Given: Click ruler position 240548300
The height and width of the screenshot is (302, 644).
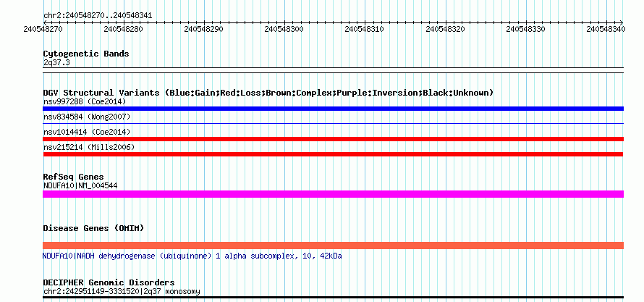Looking at the screenshot, I should click(x=284, y=29).
